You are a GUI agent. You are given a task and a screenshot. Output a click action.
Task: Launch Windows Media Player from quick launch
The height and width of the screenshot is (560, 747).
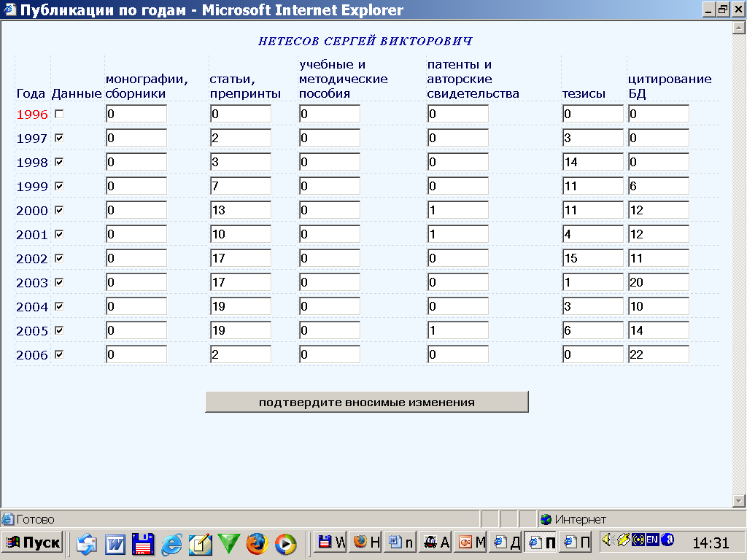pos(286,543)
